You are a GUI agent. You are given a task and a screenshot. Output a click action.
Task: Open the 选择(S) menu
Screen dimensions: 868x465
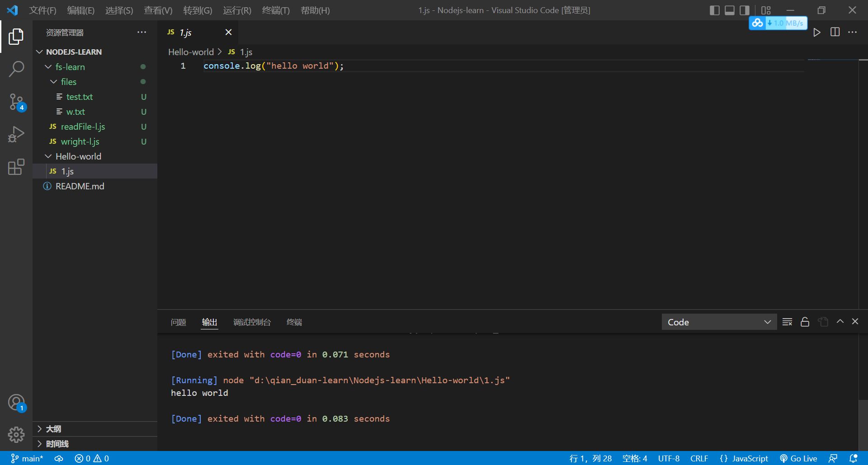(119, 10)
